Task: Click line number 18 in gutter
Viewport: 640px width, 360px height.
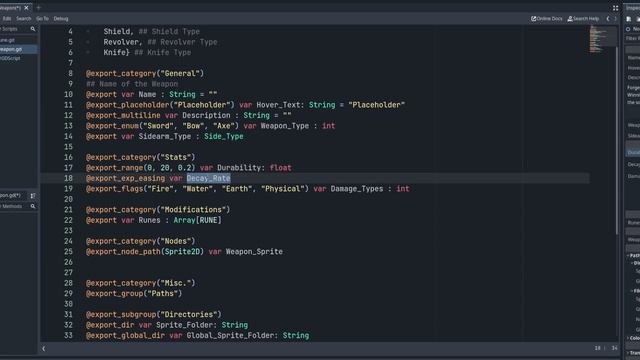Action: (68, 178)
